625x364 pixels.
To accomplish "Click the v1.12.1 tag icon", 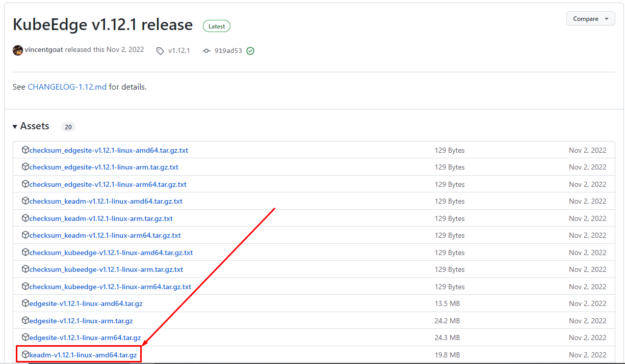I will pyautogui.click(x=160, y=51).
